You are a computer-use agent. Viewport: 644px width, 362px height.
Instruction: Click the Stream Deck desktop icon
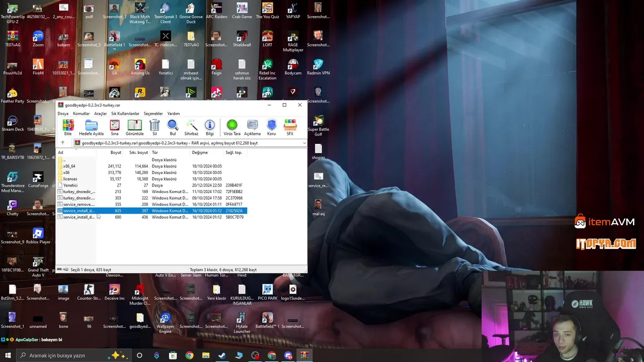13,124
